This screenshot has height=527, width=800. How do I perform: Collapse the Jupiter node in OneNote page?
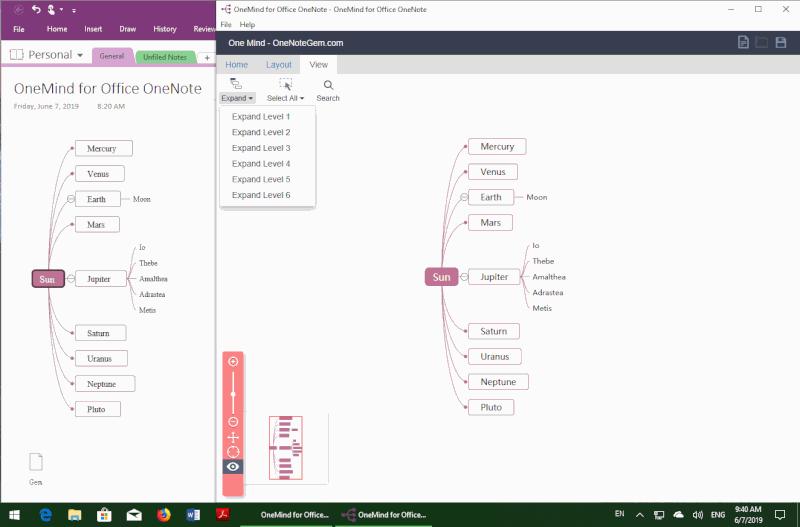click(x=70, y=279)
